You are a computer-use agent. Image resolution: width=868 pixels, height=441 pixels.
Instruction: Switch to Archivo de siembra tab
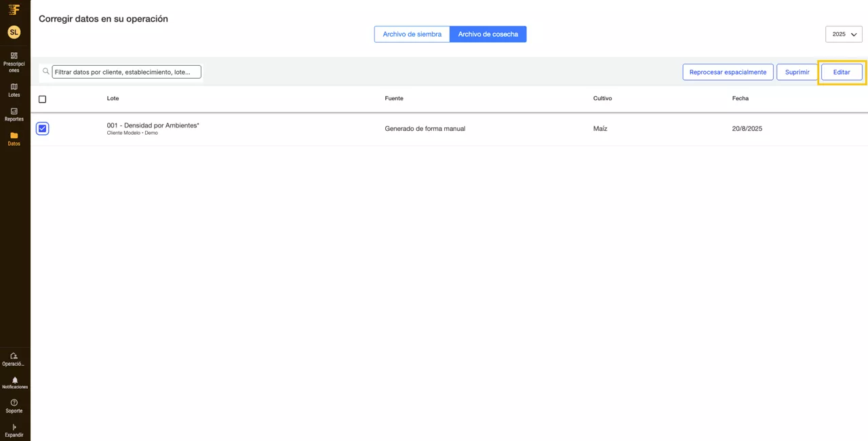click(412, 34)
